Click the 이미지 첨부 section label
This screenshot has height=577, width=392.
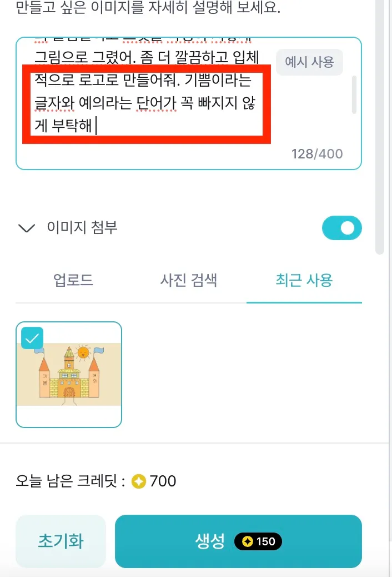[82, 227]
